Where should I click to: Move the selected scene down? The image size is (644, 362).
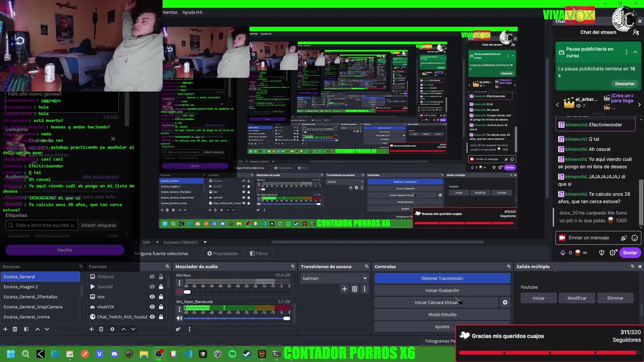pyautogui.click(x=47, y=329)
